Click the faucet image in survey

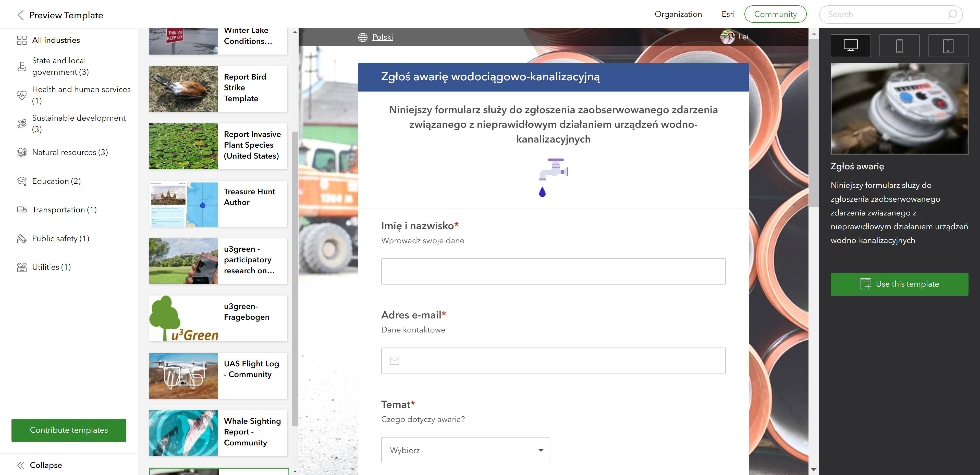[554, 177]
